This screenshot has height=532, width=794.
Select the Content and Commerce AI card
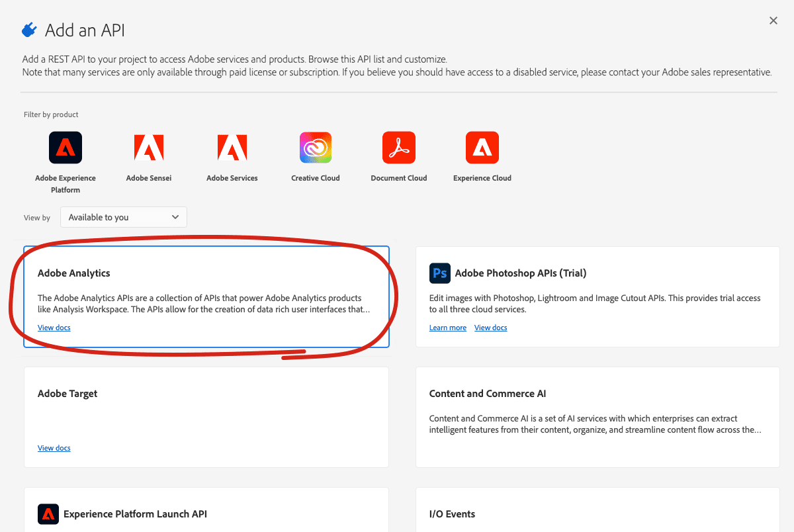597,418
